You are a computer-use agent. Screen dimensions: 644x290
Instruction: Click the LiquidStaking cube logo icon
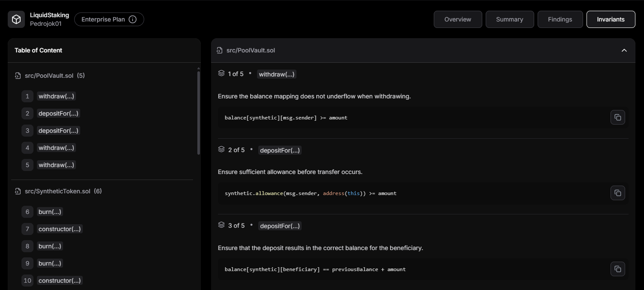(16, 19)
